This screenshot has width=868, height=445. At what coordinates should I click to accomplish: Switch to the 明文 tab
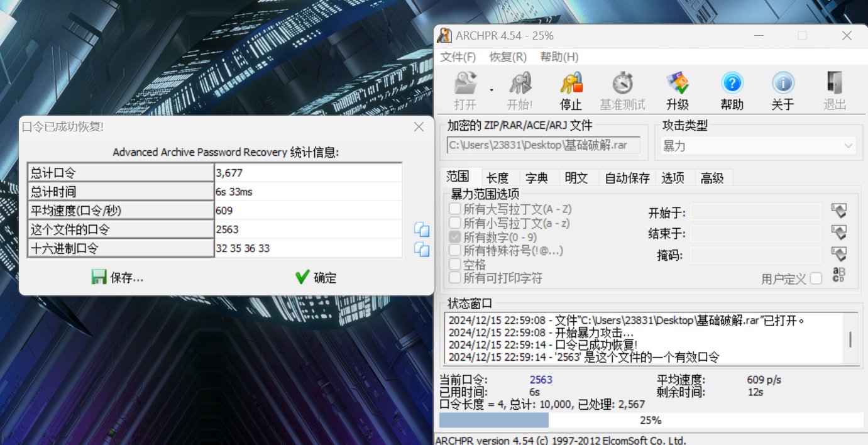[x=576, y=178]
